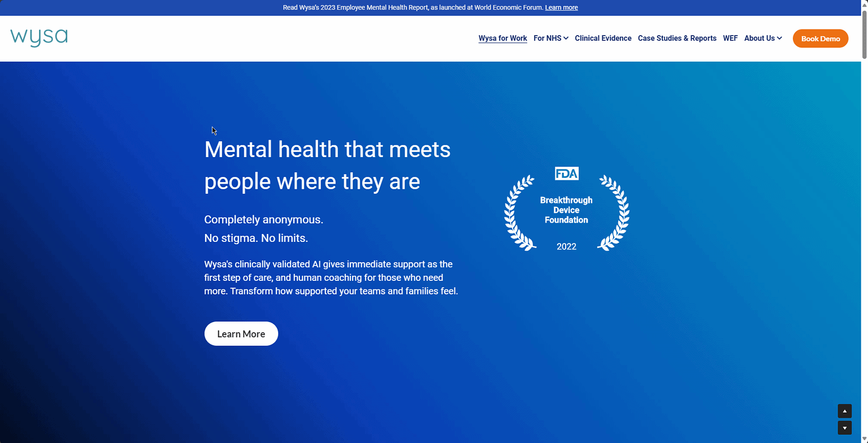
Task: Click text "Completely anonymous."
Action: pos(263,219)
